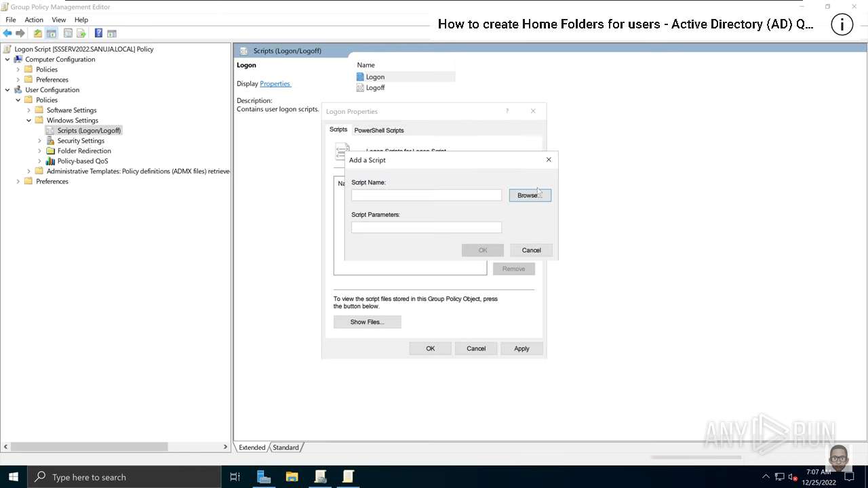The width and height of the screenshot is (868, 488).
Task: Click the Folder Redirection folder icon
Action: click(x=50, y=150)
